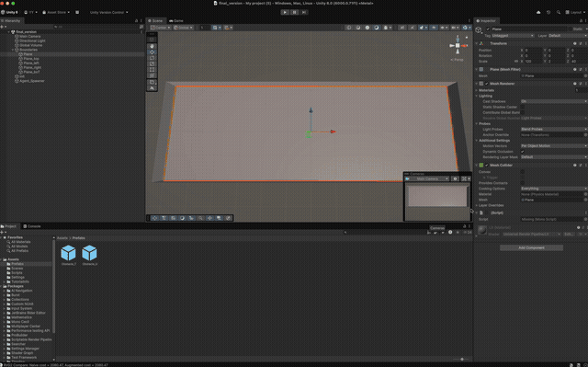Open the Cast Shadows dropdown

coord(554,101)
